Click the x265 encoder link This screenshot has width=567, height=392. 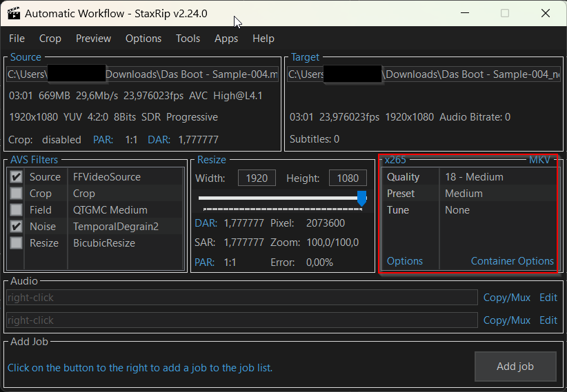(395, 160)
